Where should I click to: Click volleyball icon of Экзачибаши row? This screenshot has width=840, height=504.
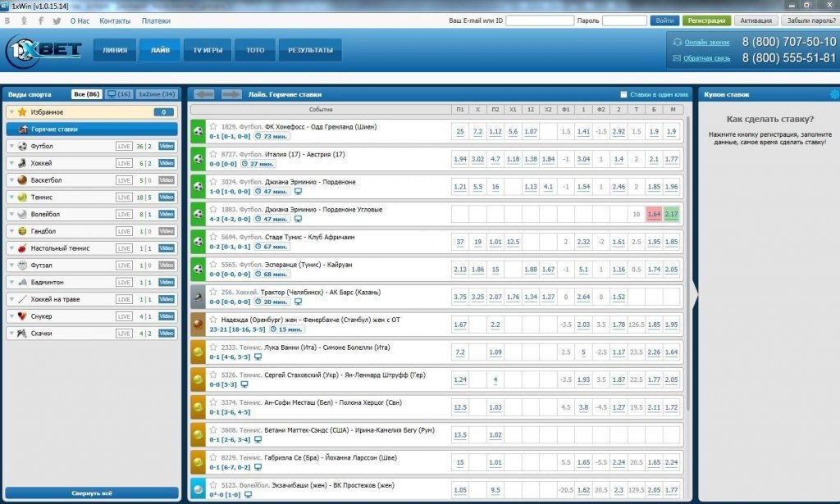pos(199,489)
